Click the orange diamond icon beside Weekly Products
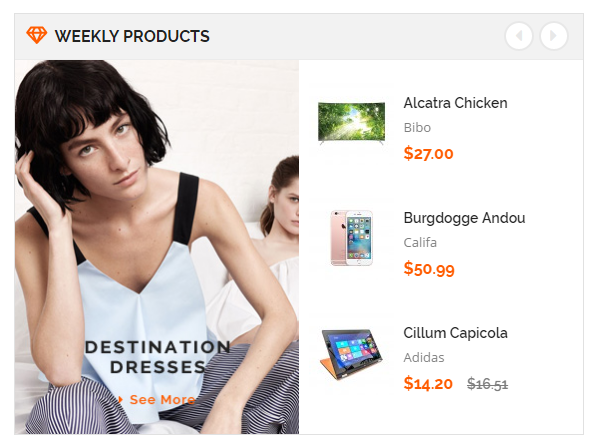Viewport: 595px width, 447px height. (x=36, y=35)
